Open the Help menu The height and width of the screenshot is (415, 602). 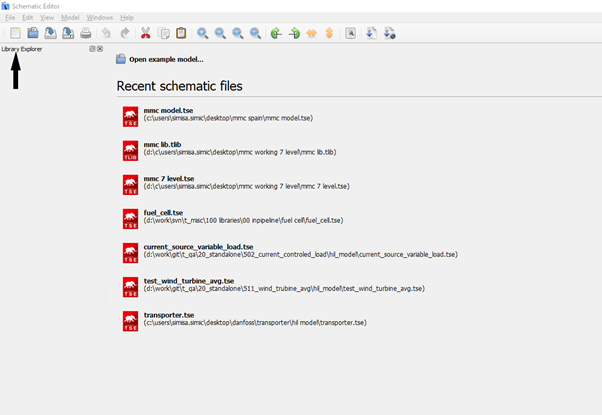point(127,18)
